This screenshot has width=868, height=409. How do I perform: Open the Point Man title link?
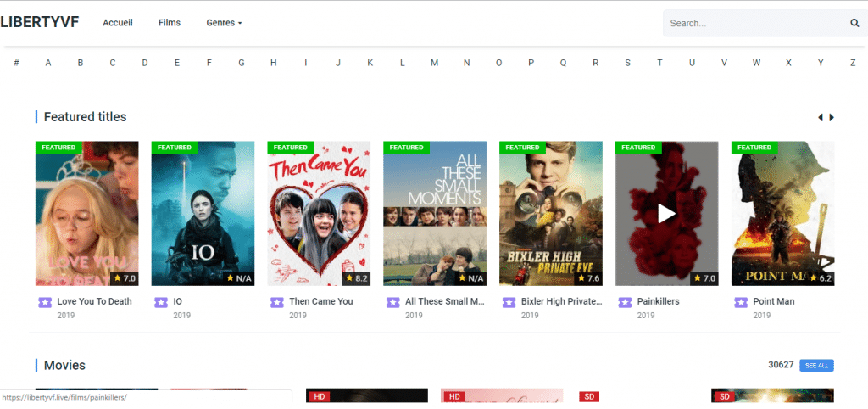click(774, 301)
